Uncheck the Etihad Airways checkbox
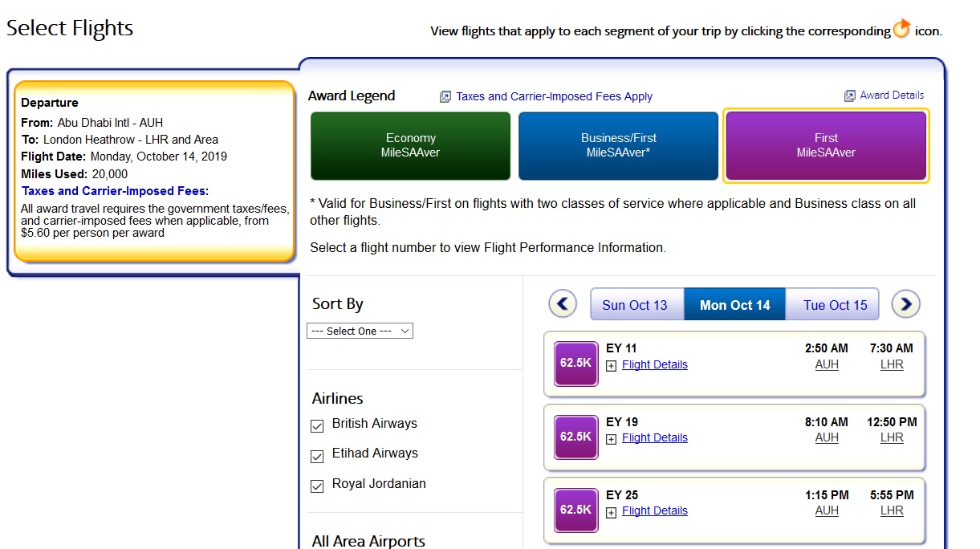Viewport: 980px width, 549px height. point(317,456)
